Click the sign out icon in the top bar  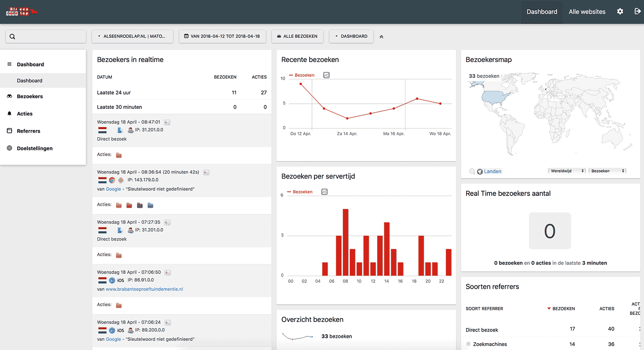click(x=638, y=11)
